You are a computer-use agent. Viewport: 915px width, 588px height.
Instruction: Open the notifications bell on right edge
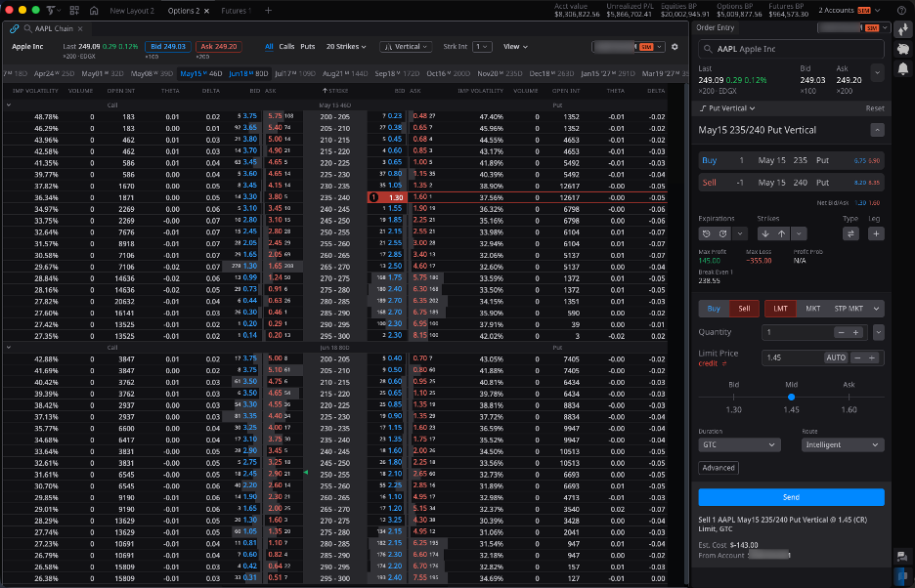tap(903, 69)
